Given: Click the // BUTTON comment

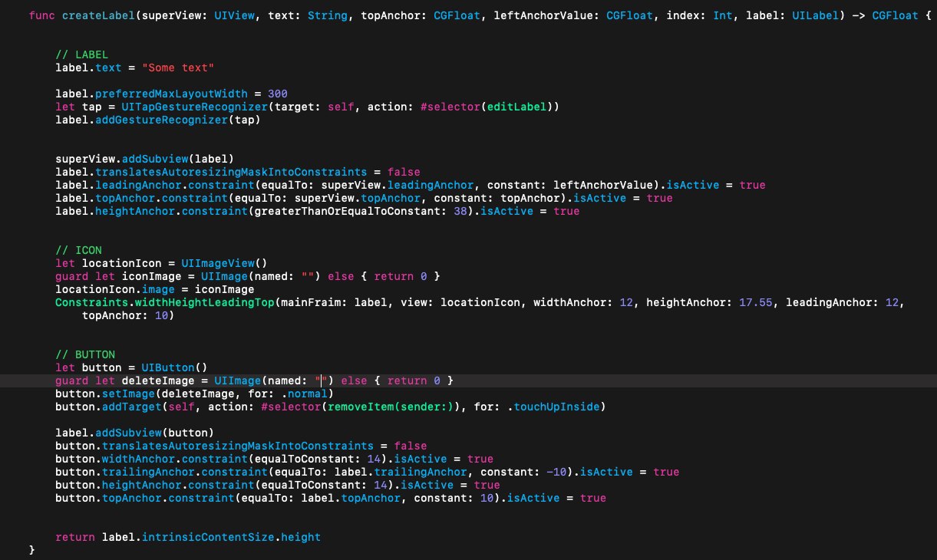Looking at the screenshot, I should [x=85, y=354].
